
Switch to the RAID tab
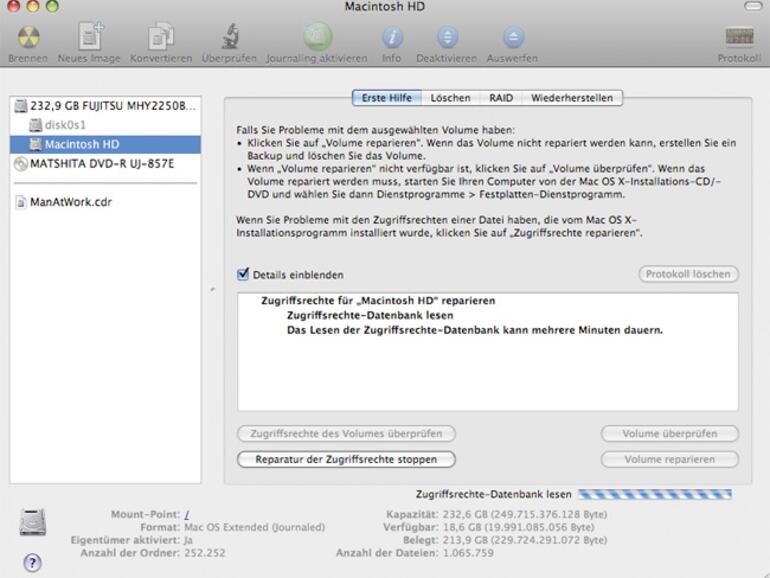(501, 98)
